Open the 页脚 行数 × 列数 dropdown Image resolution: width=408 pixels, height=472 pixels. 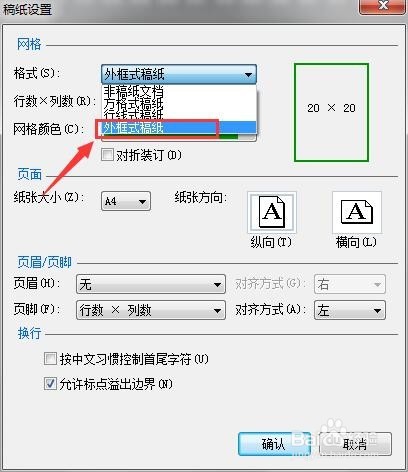click(151, 310)
